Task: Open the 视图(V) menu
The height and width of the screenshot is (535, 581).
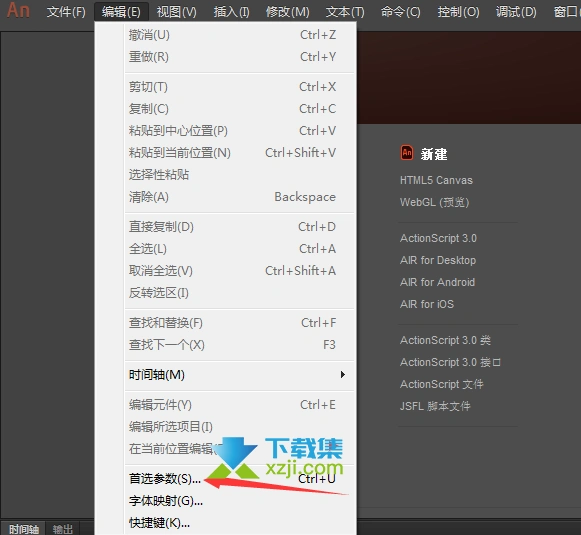Action: [x=176, y=12]
